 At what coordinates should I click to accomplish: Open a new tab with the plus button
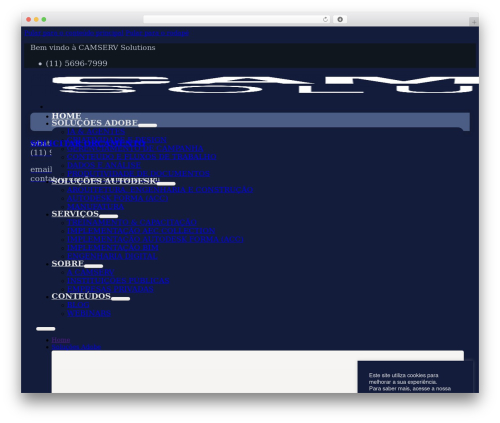[474, 22]
